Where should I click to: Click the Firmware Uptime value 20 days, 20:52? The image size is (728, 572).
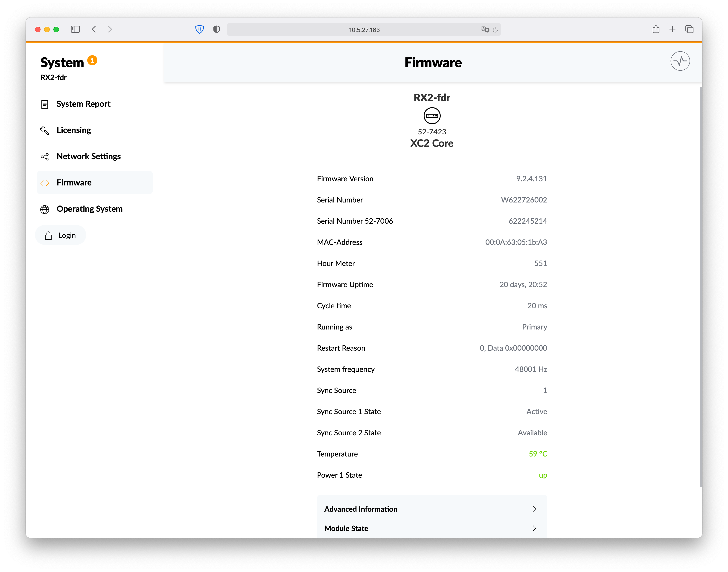click(x=523, y=284)
